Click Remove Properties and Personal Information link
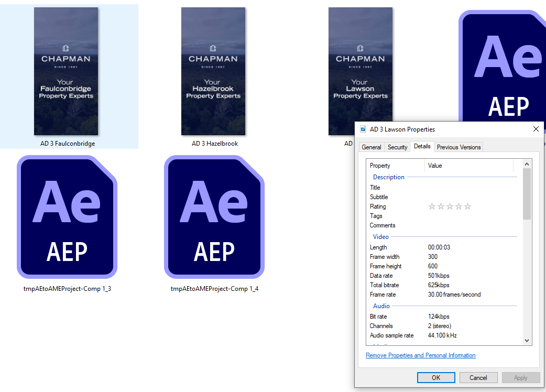 coord(421,355)
